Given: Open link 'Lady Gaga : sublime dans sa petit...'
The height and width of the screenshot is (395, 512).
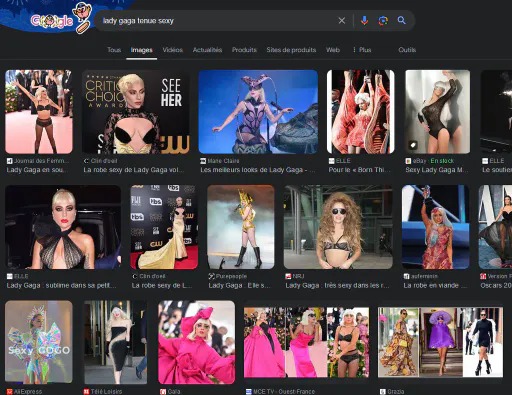Looking at the screenshot, I should [x=61, y=286].
